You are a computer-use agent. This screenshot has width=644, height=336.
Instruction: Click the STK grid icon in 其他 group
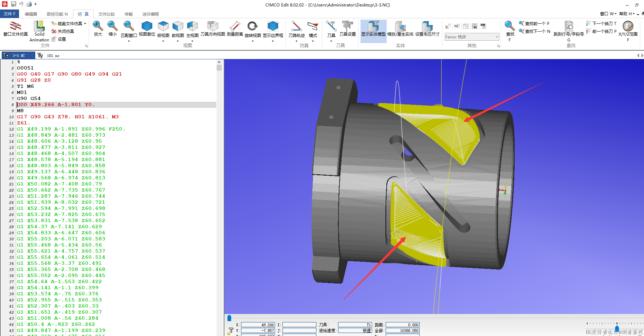(x=475, y=26)
